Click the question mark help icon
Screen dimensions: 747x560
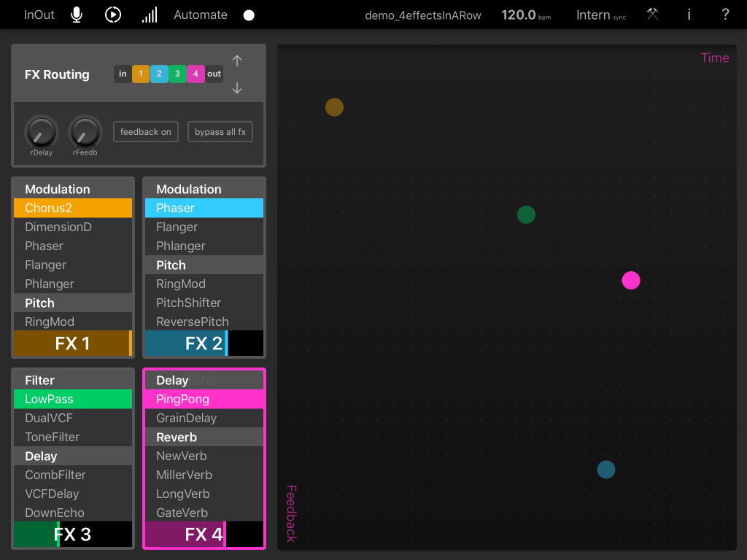pyautogui.click(x=725, y=15)
